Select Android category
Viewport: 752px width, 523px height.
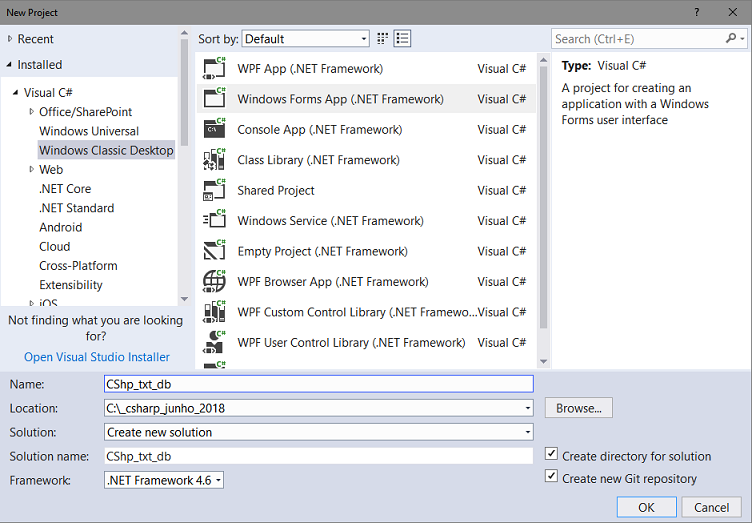coord(60,227)
